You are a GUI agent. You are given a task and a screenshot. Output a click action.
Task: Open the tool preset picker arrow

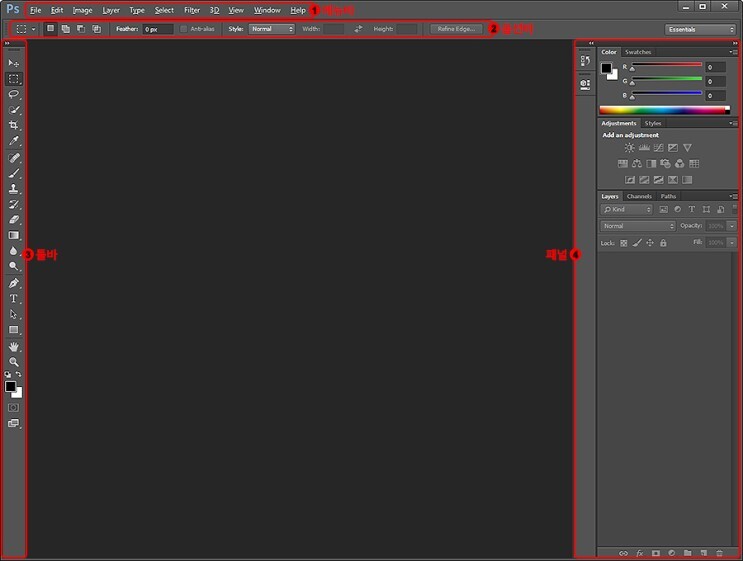(33, 29)
